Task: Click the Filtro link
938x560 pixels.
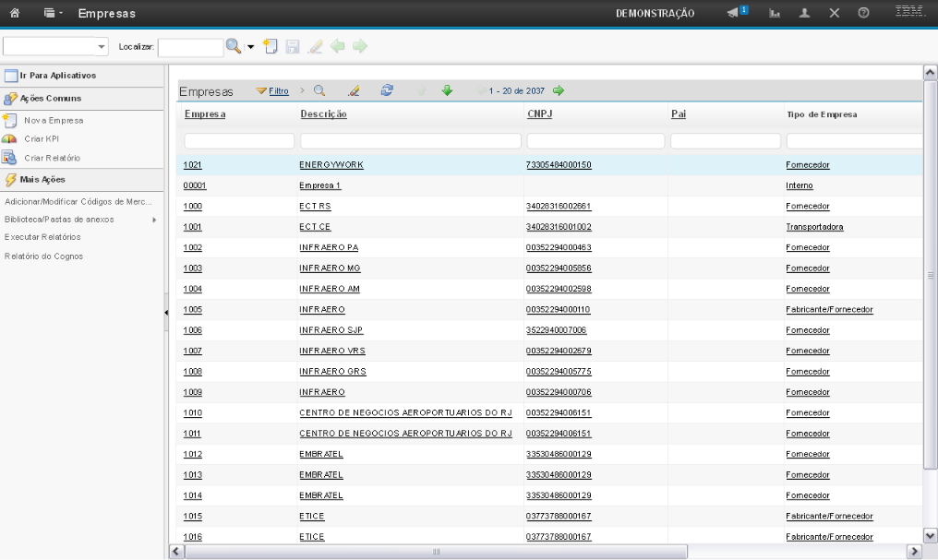Action: coord(279,90)
